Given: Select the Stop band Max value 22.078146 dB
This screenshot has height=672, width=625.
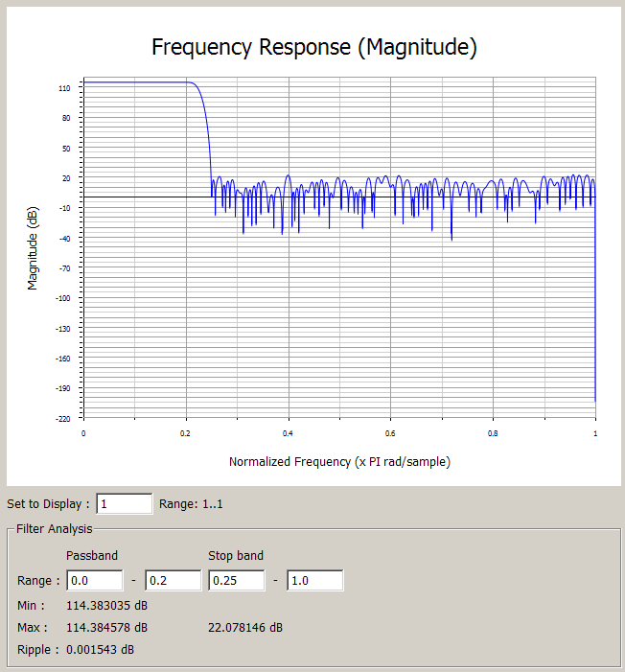Looking at the screenshot, I should 245,628.
